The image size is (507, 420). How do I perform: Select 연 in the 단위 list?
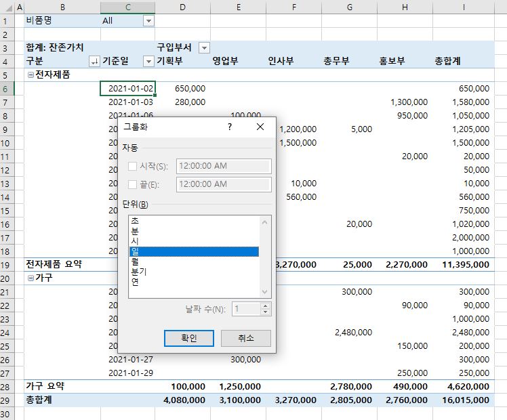[x=135, y=282]
